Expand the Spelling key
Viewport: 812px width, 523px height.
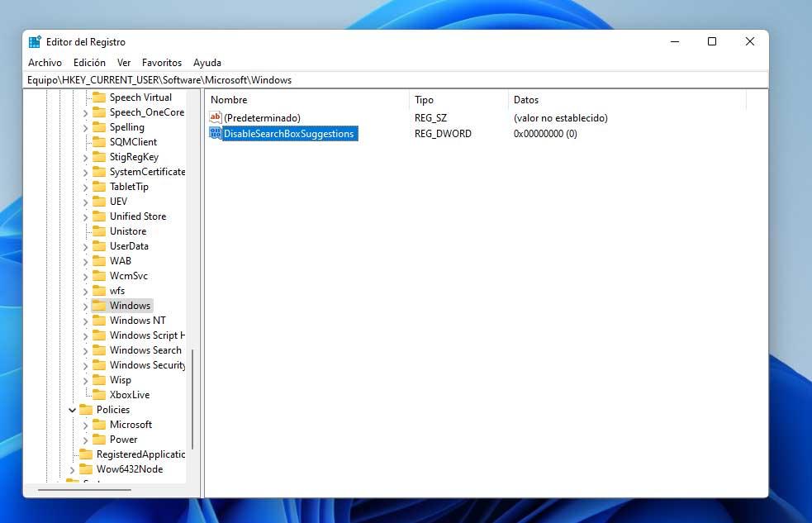click(85, 127)
